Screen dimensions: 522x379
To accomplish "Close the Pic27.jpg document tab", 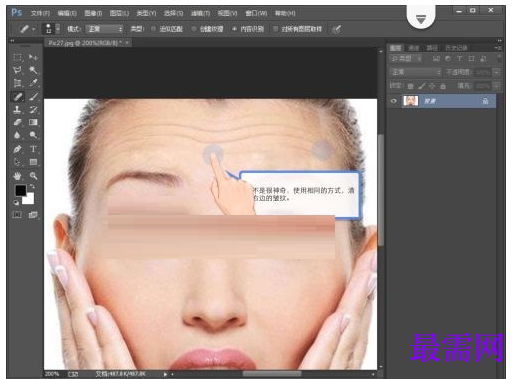I will tap(127, 43).
